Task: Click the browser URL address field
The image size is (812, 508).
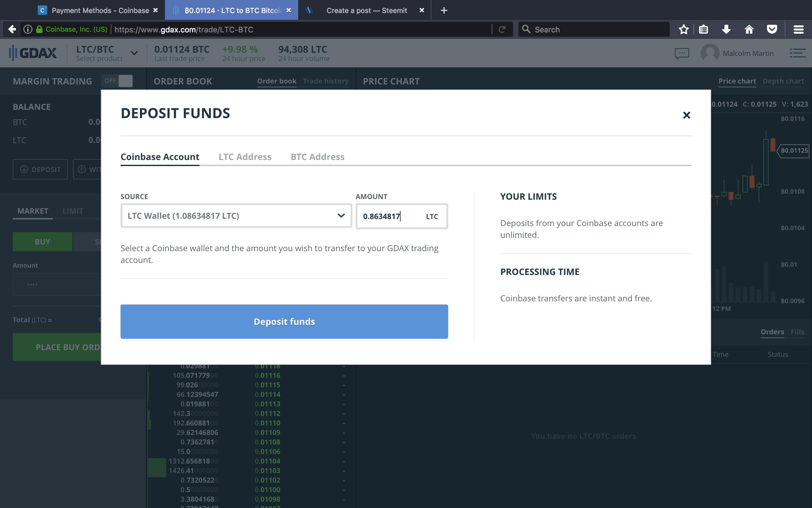Action: pyautogui.click(x=302, y=30)
